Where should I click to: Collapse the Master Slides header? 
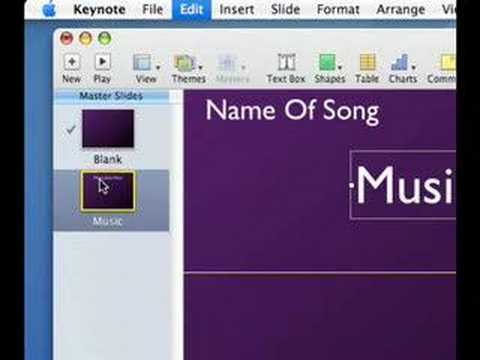pos(111,96)
